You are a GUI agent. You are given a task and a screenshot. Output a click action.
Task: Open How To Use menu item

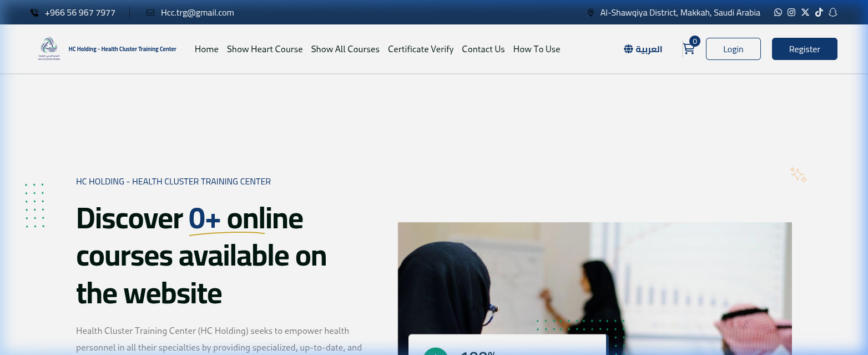[537, 49]
